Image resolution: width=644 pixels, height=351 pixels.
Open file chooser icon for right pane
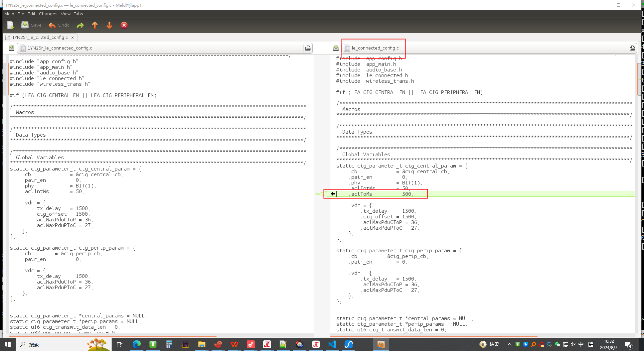(632, 48)
